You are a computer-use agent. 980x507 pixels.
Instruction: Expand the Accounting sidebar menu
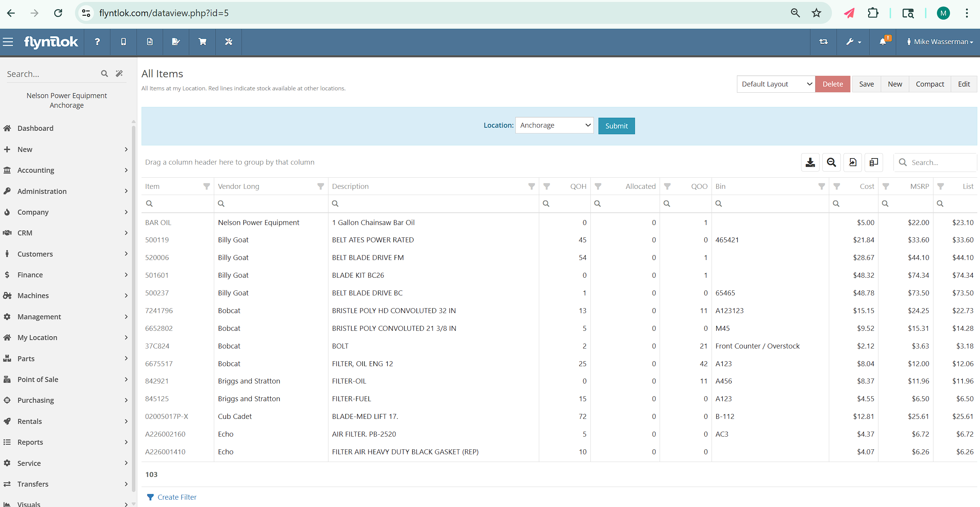(65, 170)
